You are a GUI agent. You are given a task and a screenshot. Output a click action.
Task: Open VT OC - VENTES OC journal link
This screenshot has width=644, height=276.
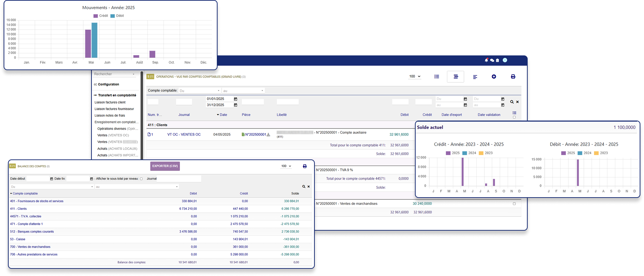click(x=184, y=135)
